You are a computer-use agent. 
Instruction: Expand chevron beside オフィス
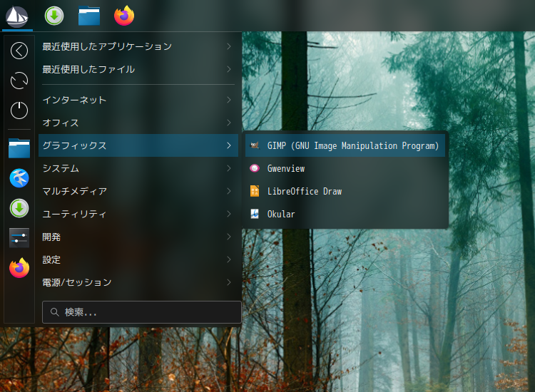tap(229, 123)
